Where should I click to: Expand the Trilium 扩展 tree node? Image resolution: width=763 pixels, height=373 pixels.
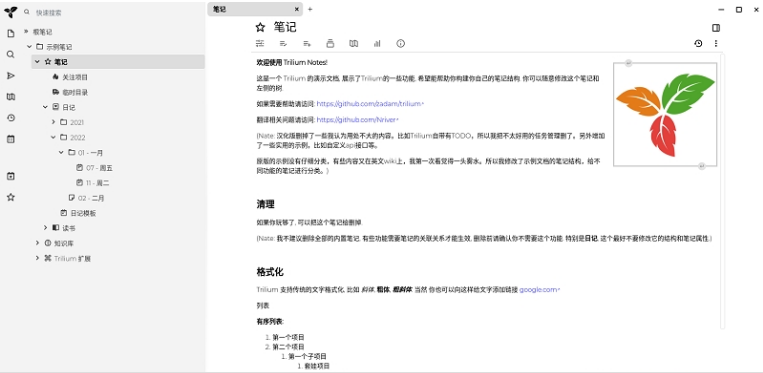point(37,258)
